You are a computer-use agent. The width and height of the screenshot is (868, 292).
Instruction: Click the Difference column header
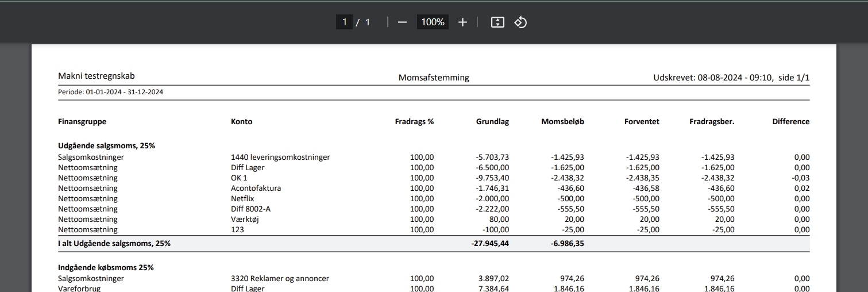click(790, 122)
